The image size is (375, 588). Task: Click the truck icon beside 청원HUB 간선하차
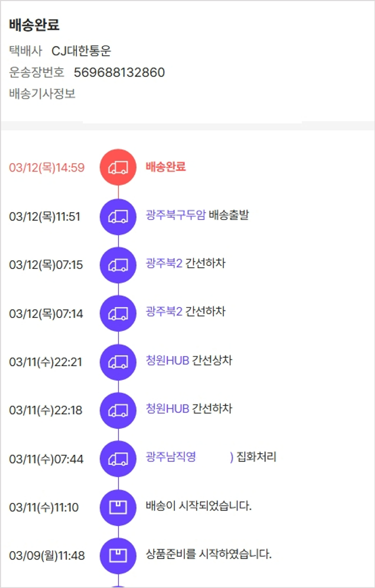point(118,410)
